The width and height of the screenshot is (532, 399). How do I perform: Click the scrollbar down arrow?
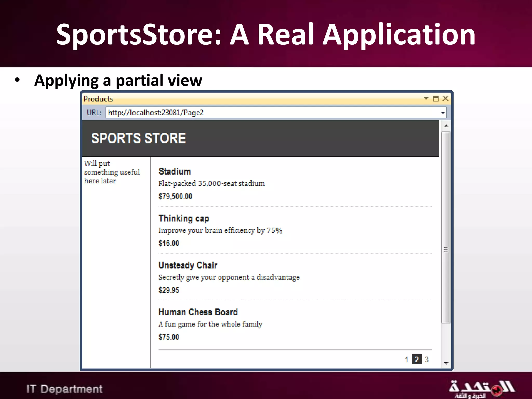(x=446, y=363)
